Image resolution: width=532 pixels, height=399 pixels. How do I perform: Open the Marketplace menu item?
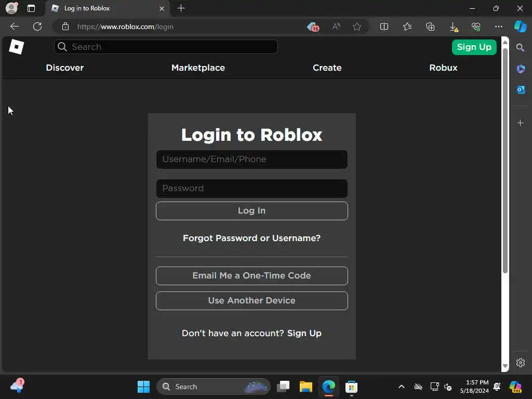point(198,68)
